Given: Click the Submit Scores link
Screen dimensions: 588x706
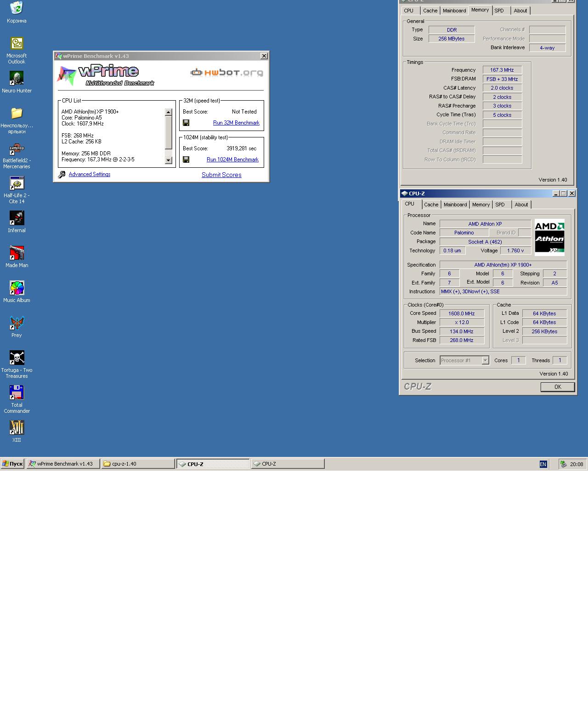Looking at the screenshot, I should pos(221,175).
